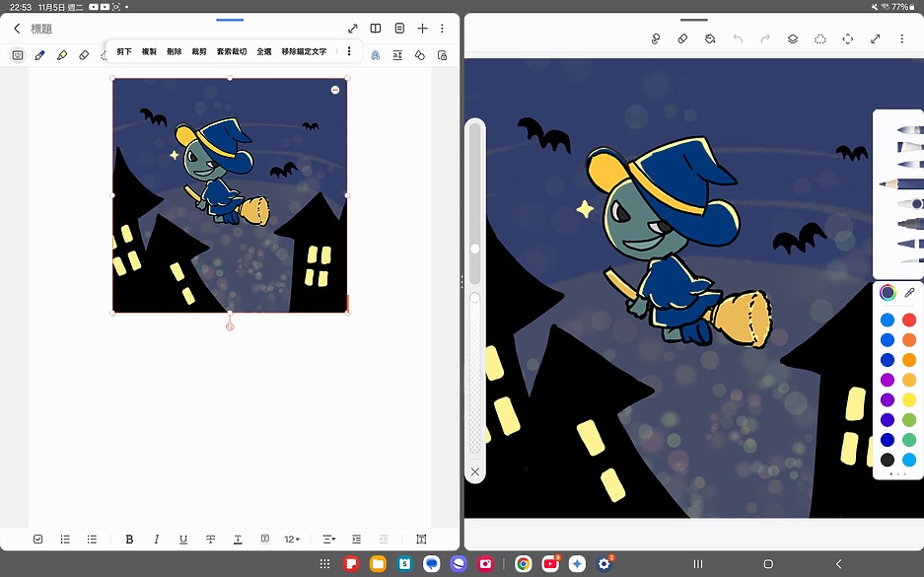Open page template icon in note header

coord(399,29)
